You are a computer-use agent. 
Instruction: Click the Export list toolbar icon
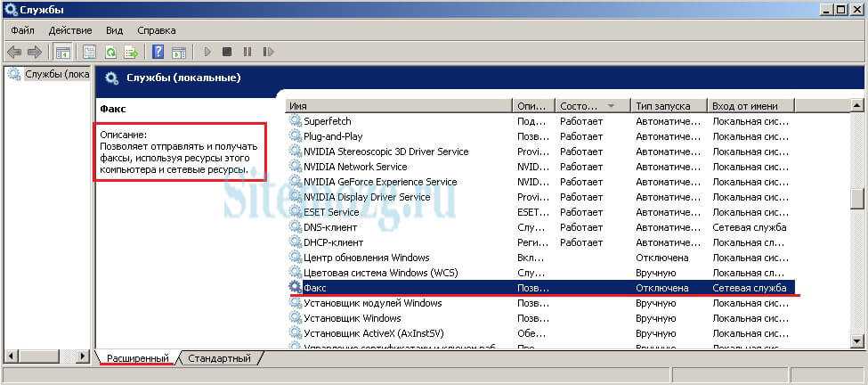pyautogui.click(x=131, y=53)
